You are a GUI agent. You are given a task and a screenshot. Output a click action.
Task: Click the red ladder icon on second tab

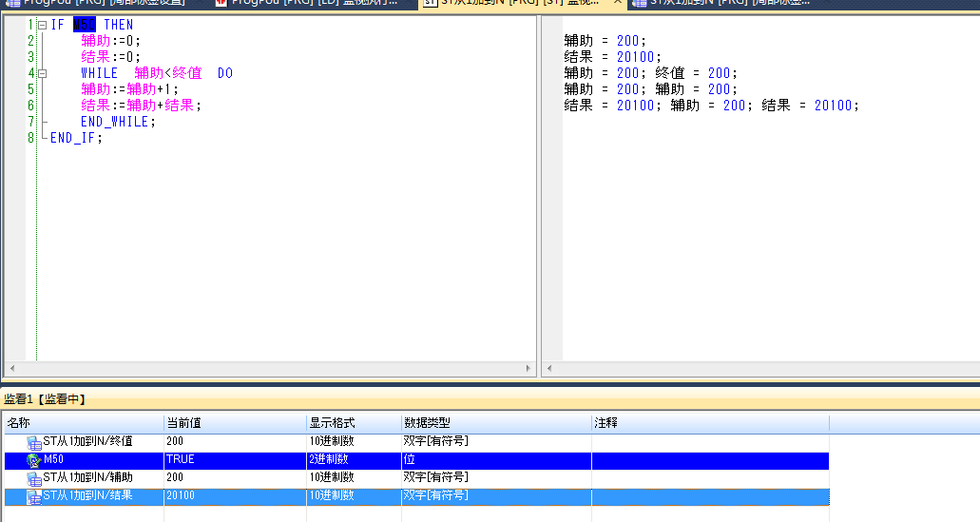(221, 3)
